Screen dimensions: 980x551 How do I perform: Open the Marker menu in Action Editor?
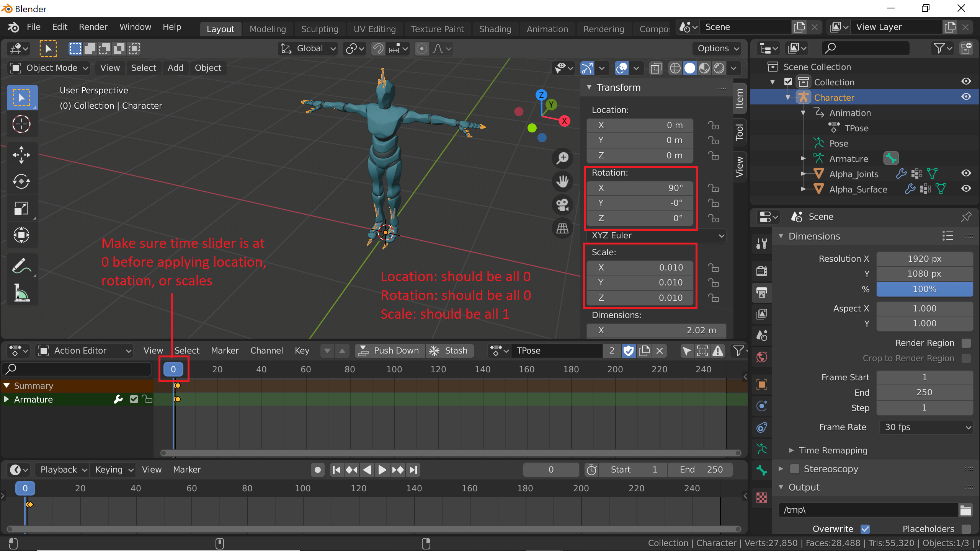coord(225,351)
